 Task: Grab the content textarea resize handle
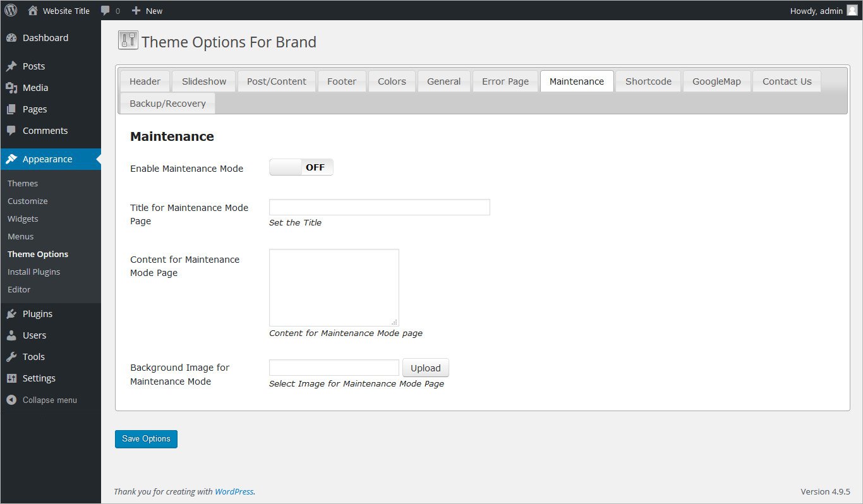(x=395, y=322)
